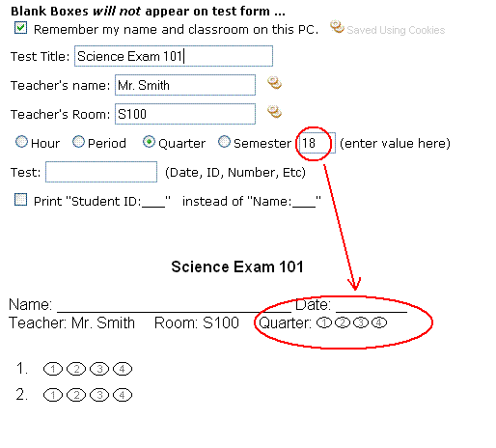
Task: Click the Science Exam 101 preview heading
Action: point(237,266)
